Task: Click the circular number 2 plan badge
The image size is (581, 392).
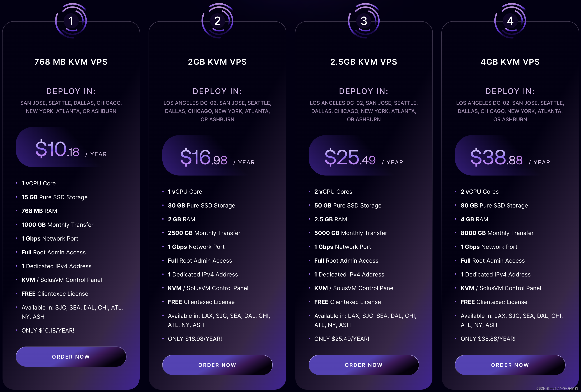Action: 218,21
